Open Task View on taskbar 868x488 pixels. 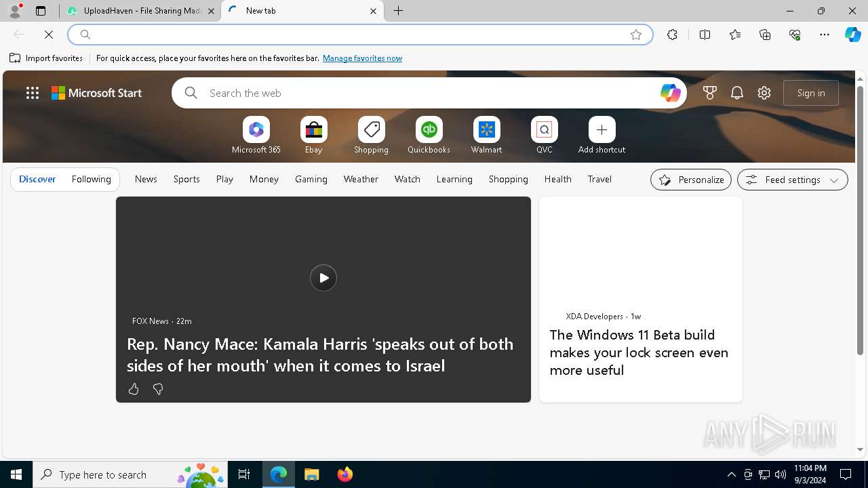[244, 474]
